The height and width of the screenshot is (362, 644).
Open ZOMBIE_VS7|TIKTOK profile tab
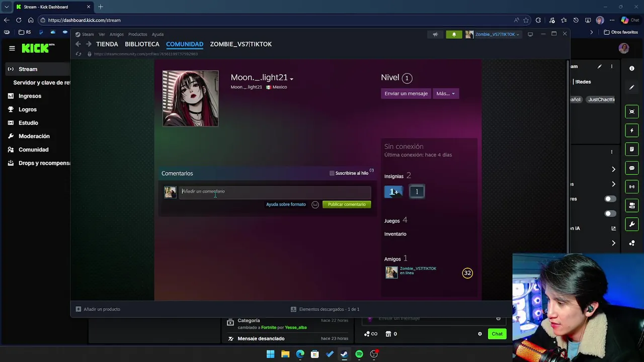(x=241, y=44)
